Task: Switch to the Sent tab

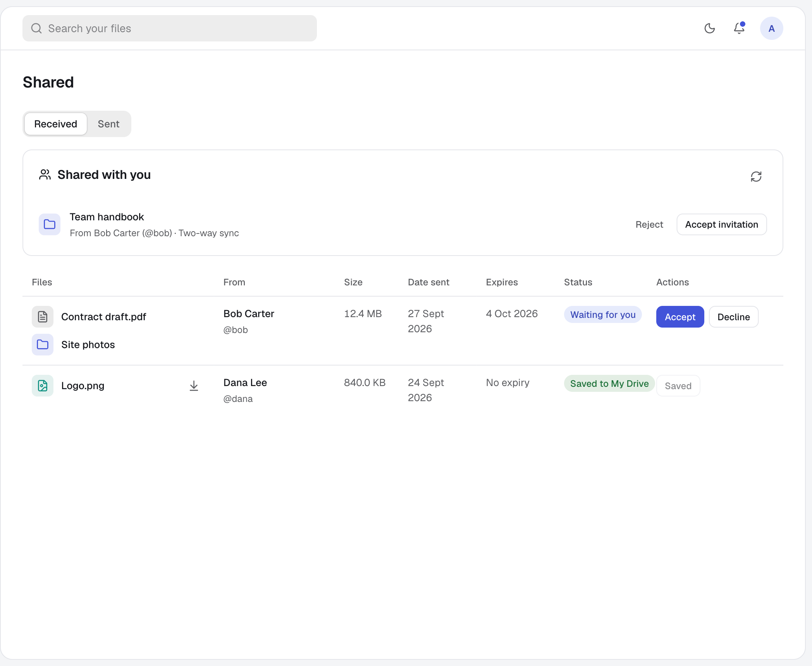Action: click(108, 124)
